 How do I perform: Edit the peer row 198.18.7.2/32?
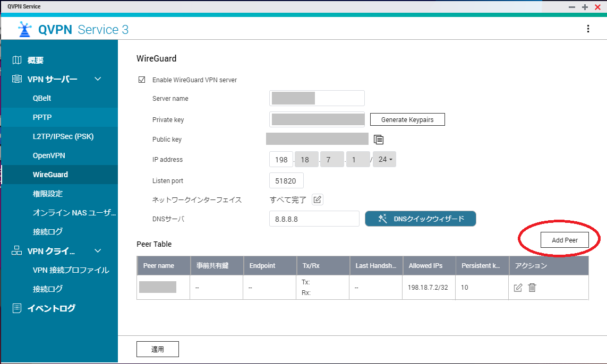tap(518, 288)
